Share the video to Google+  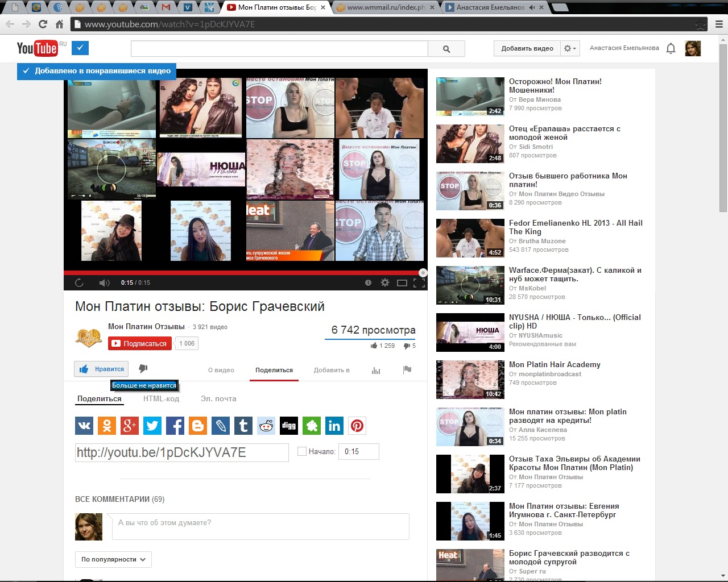click(x=130, y=426)
